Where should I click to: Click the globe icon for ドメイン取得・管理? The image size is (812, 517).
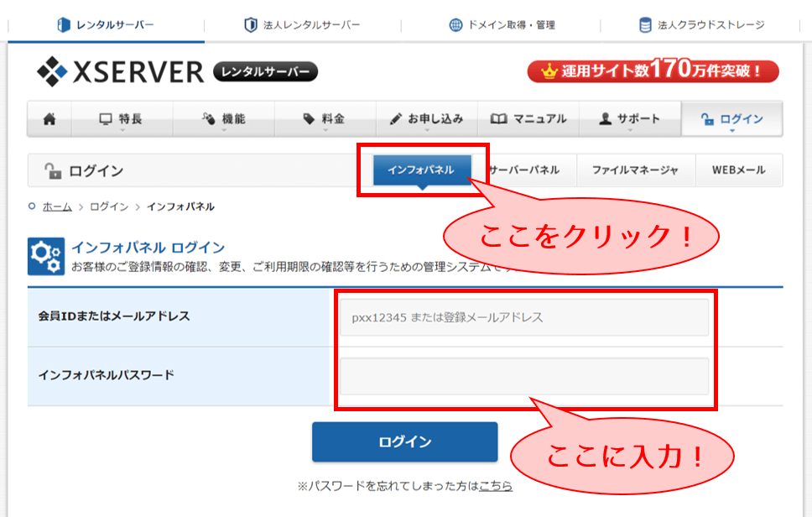tap(455, 24)
